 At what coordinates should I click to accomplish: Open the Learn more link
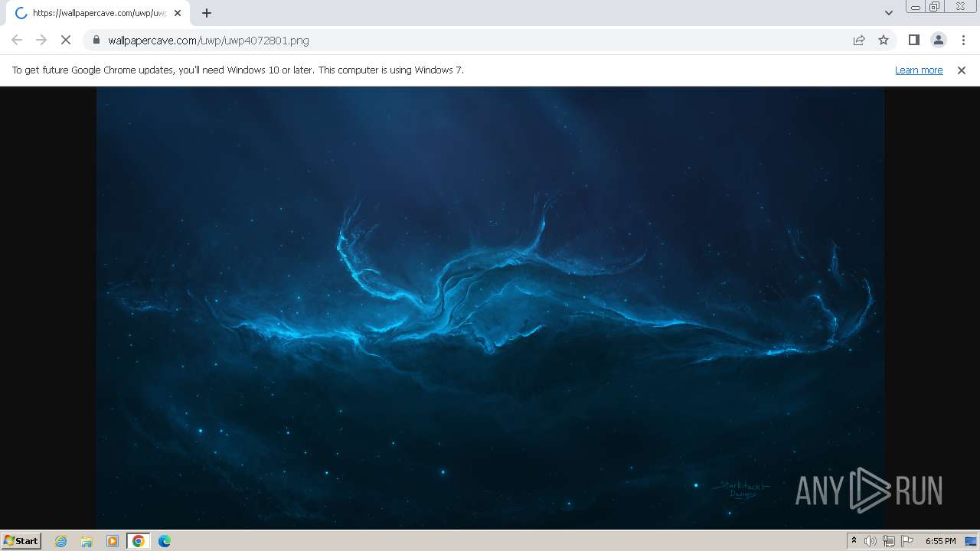coord(919,70)
